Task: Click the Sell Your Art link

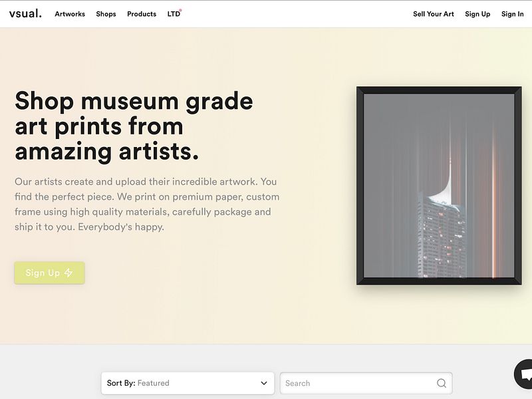Action: pos(434,14)
